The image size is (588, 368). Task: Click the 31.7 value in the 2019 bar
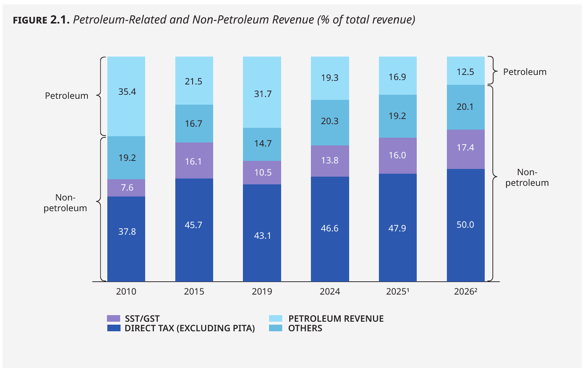point(263,94)
